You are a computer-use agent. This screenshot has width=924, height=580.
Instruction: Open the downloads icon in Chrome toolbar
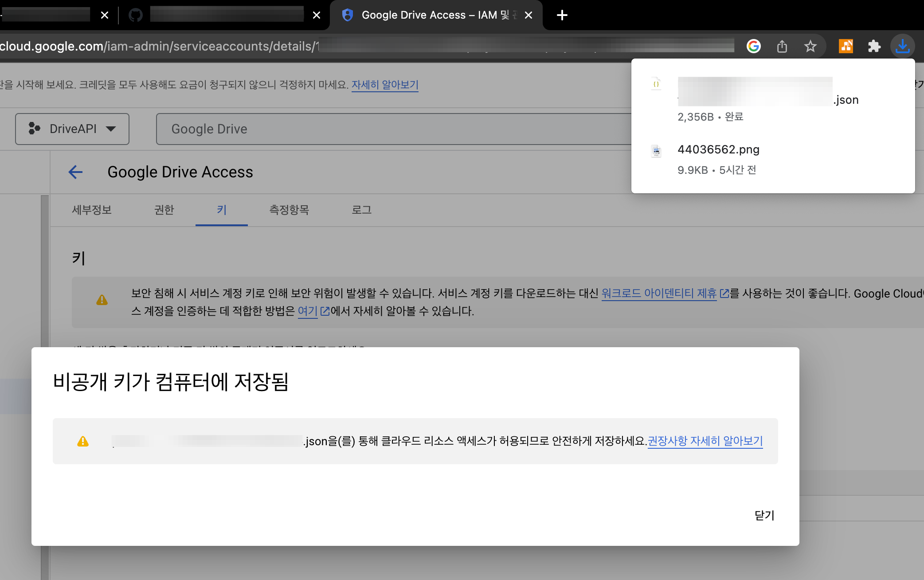click(x=902, y=46)
